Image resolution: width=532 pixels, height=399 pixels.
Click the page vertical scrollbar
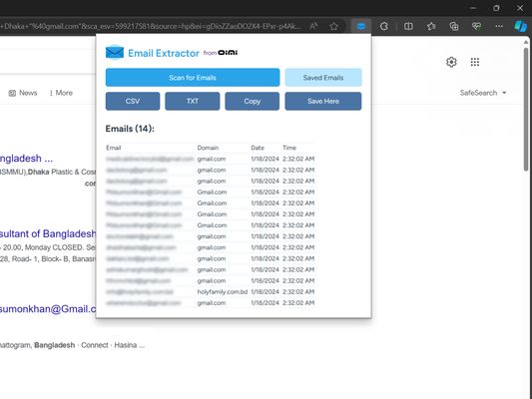pyautogui.click(x=526, y=109)
